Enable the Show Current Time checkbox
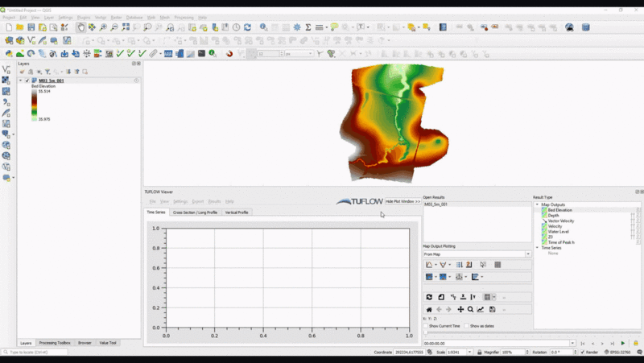The width and height of the screenshot is (644, 363). point(427,326)
